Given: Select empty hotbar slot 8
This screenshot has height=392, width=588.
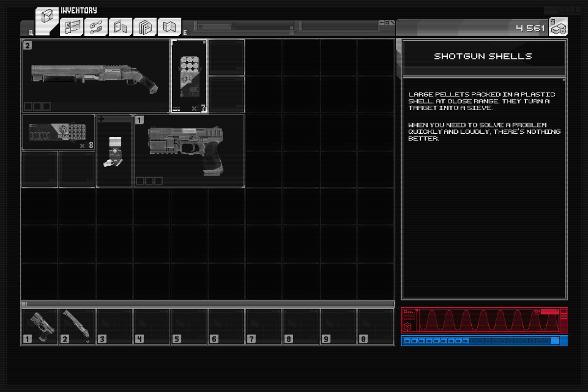Looking at the screenshot, I should [x=301, y=326].
